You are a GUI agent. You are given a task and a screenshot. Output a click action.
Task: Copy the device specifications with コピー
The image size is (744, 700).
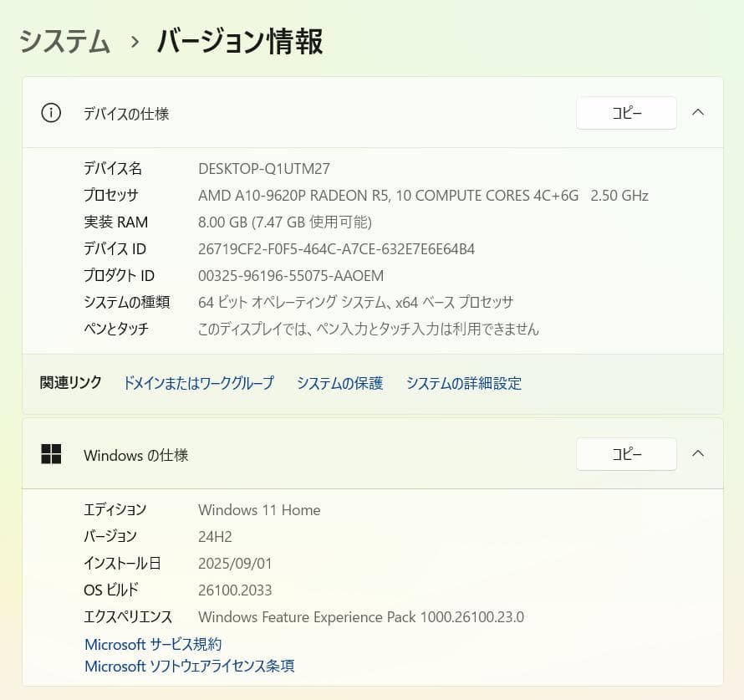[x=625, y=113]
